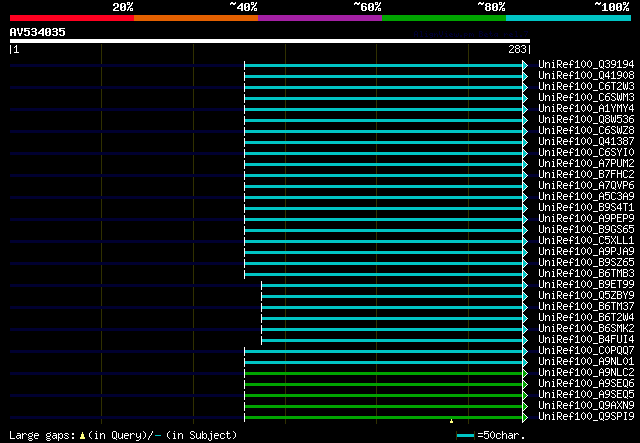
Task: Select the =50char. scale text
Action: [501, 435]
